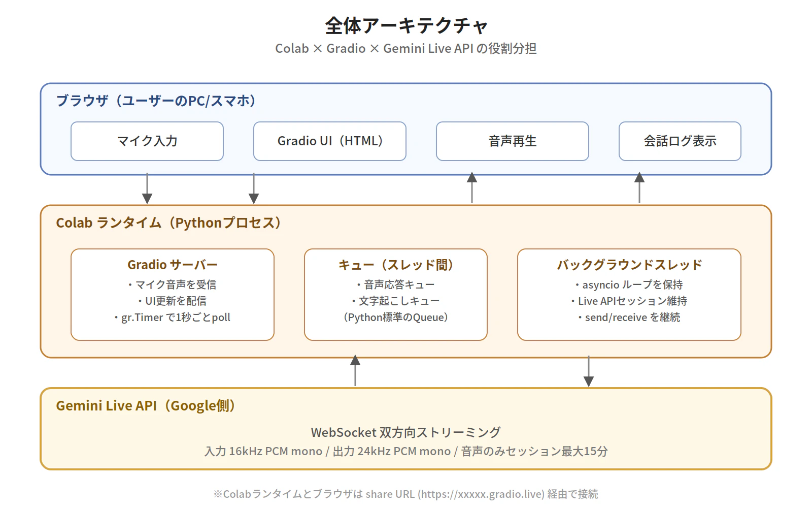
Task: Click the Gradio UI（HTML） block
Action: pos(329,141)
